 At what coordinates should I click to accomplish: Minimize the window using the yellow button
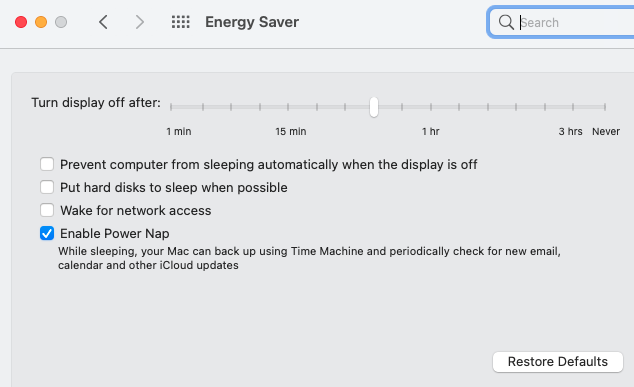click(41, 22)
